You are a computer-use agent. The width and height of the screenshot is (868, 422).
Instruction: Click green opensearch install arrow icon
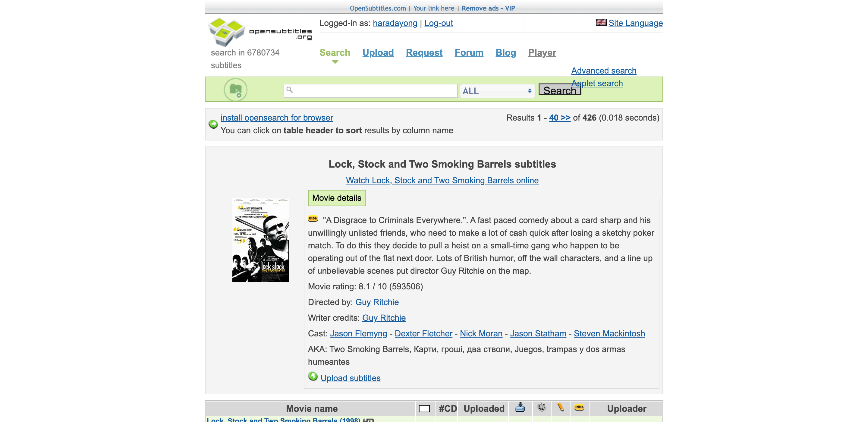(x=213, y=124)
